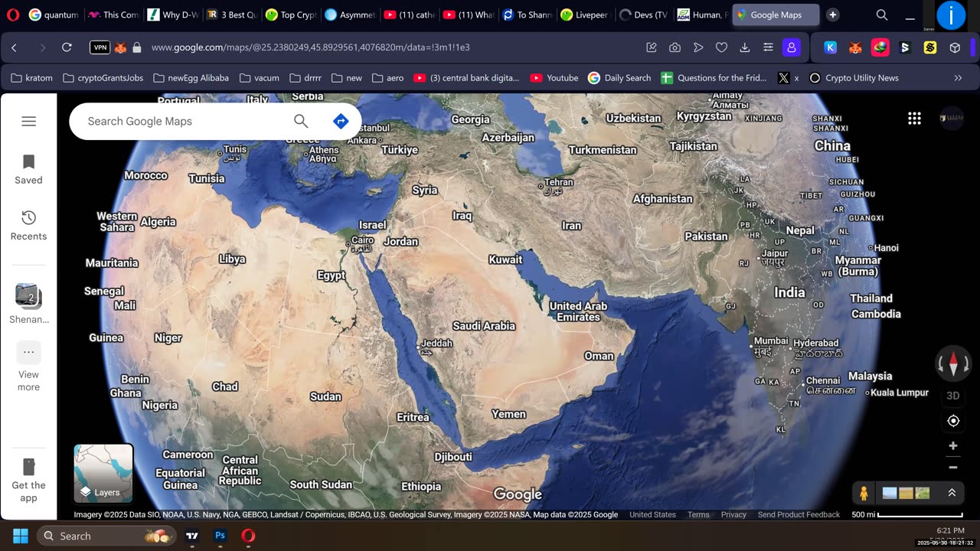The image size is (980, 551).
Task: Click the magnifier search icon in Maps
Action: tap(301, 121)
